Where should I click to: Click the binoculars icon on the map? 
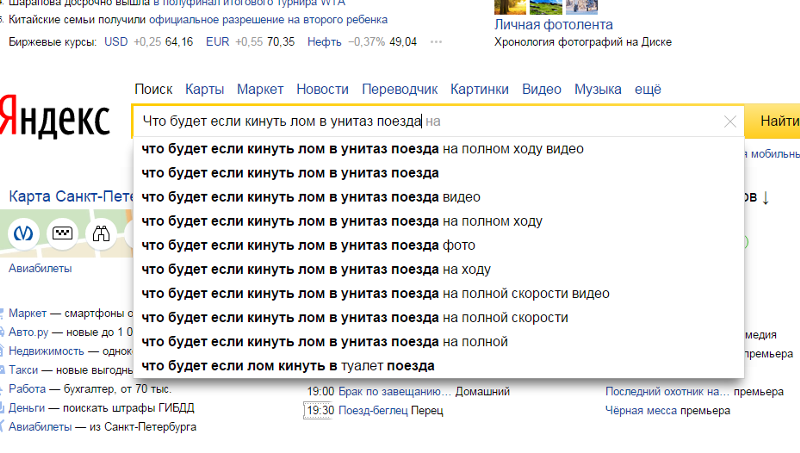tap(101, 234)
